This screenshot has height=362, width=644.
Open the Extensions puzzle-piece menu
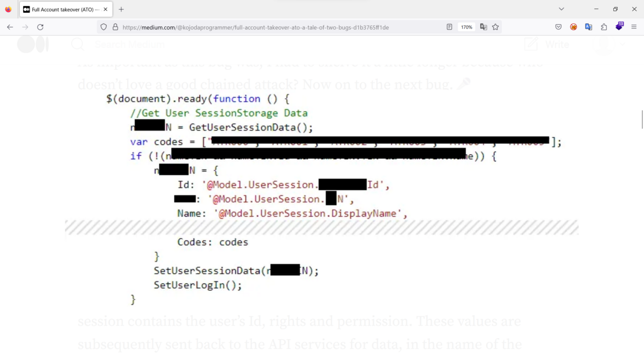[x=604, y=27]
